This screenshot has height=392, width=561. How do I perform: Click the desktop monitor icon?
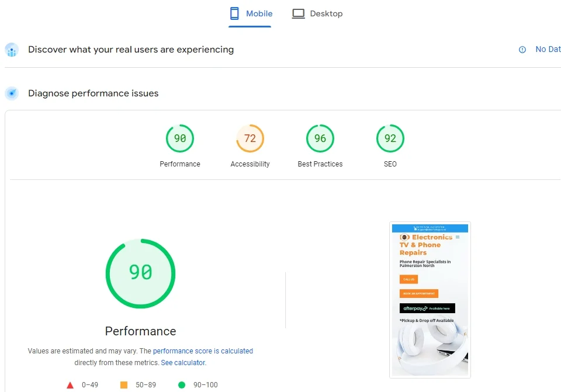(x=299, y=13)
